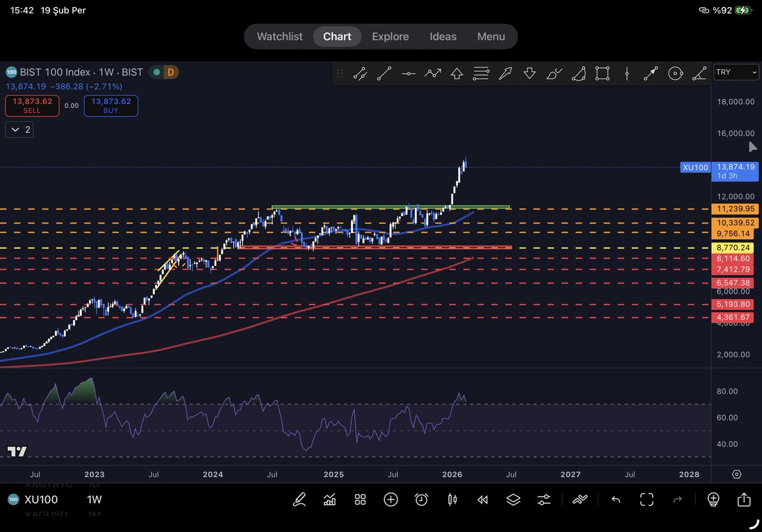Enter fullscreen mode with the brackets icon

646,500
